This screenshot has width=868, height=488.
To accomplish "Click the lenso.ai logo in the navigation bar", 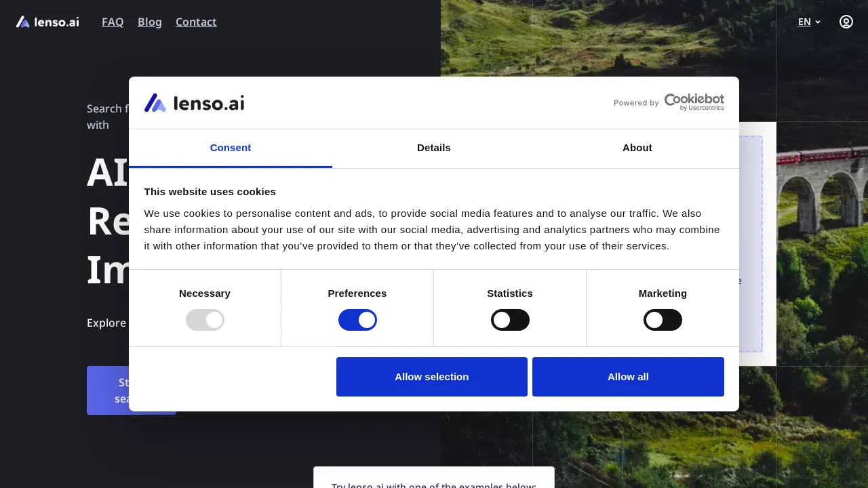I will tap(46, 22).
